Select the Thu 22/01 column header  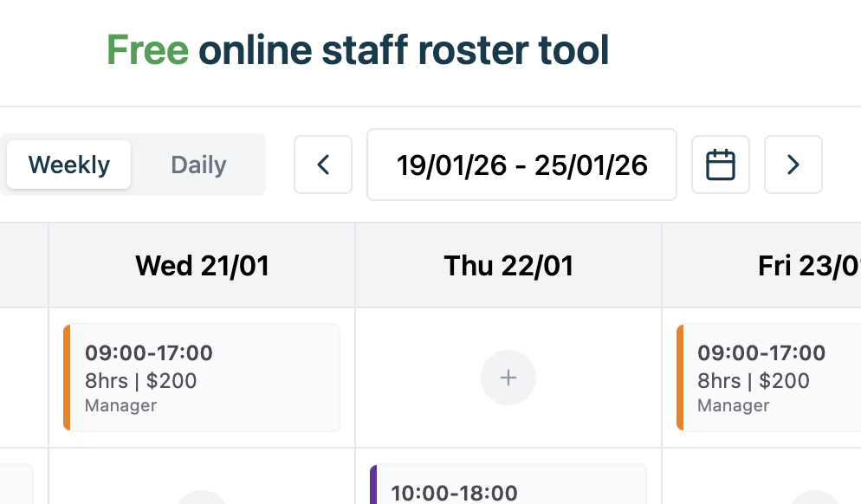508,265
